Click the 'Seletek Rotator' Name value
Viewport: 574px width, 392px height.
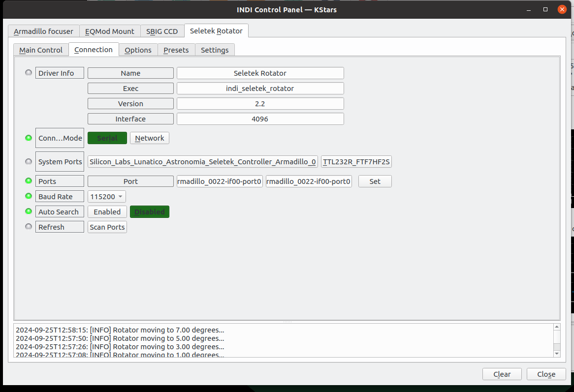pyautogui.click(x=260, y=73)
